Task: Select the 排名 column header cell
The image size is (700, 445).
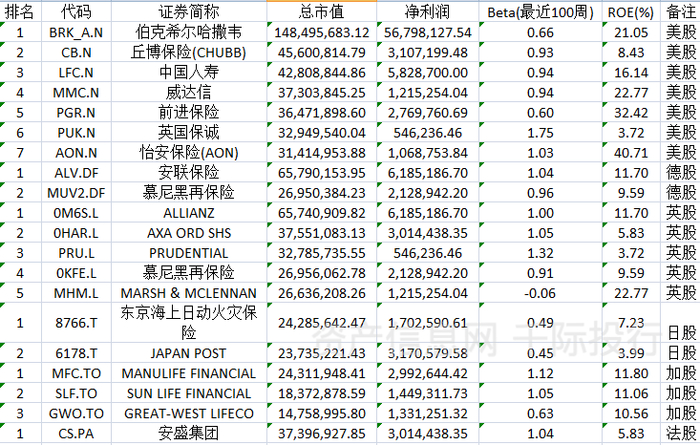Action: tap(21, 12)
